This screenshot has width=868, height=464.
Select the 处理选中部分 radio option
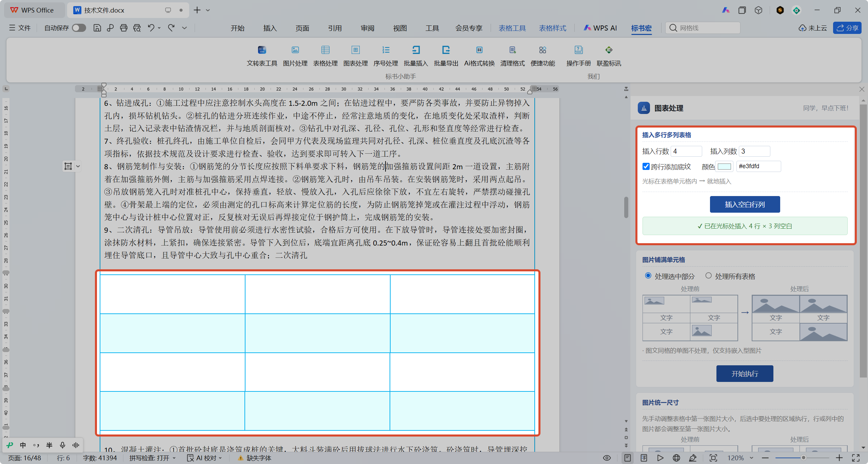pyautogui.click(x=648, y=276)
